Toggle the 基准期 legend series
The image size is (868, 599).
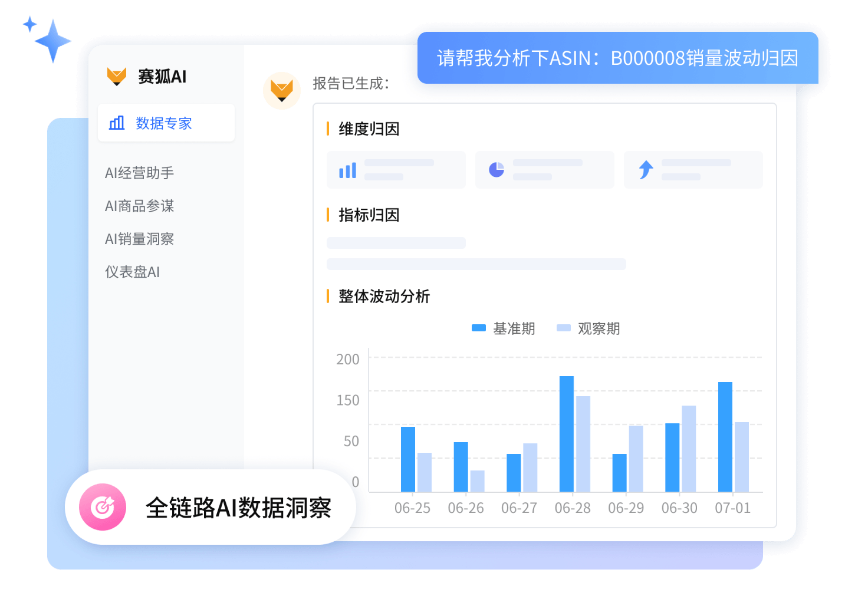(x=504, y=328)
